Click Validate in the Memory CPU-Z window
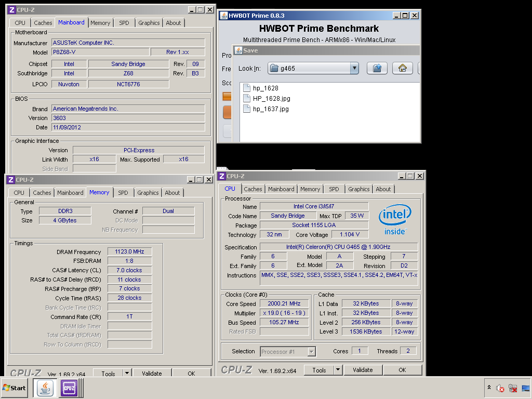532x399 pixels. coord(152,373)
